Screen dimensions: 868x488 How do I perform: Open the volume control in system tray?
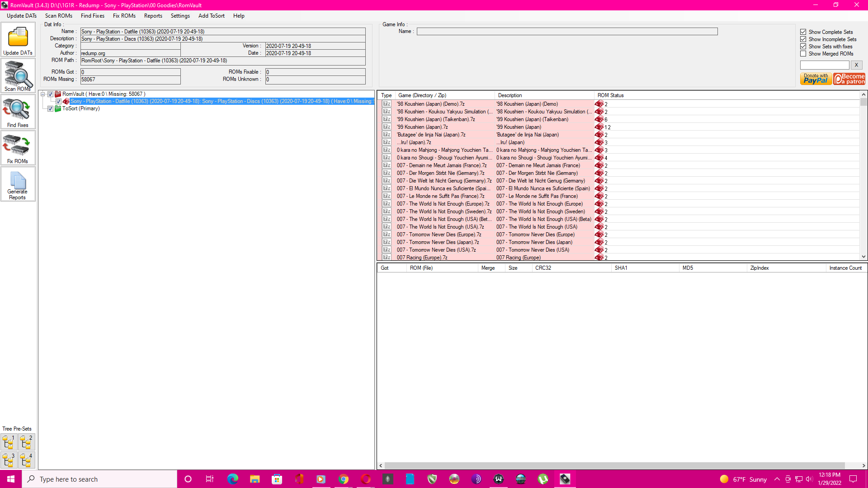pyautogui.click(x=809, y=479)
